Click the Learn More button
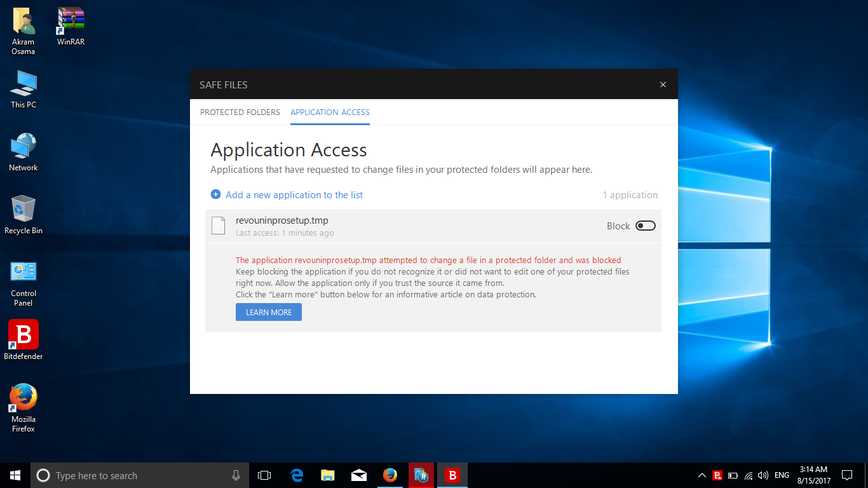 click(x=269, y=312)
